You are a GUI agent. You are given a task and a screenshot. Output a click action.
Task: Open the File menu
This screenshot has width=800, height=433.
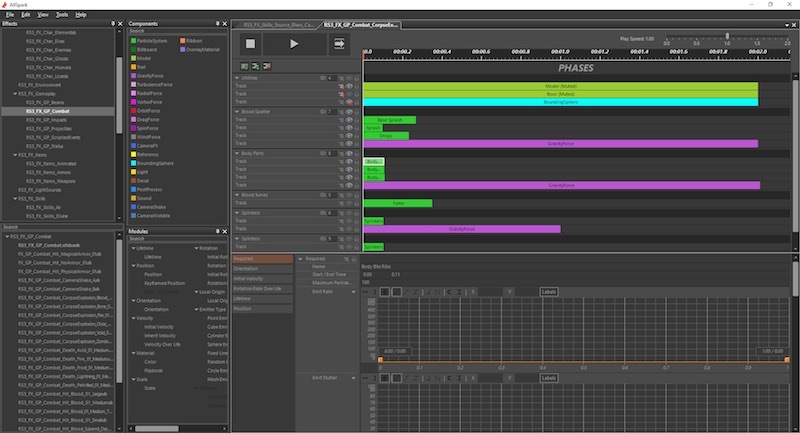point(10,15)
